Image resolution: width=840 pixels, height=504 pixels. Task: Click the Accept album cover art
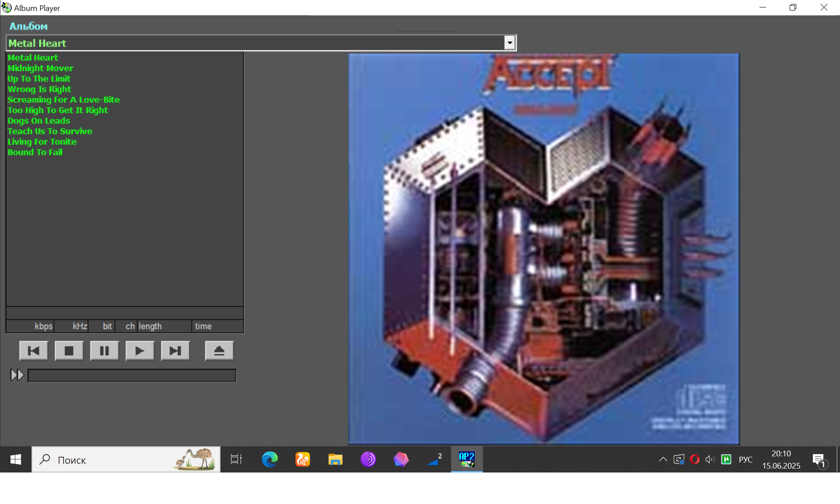coord(544,249)
